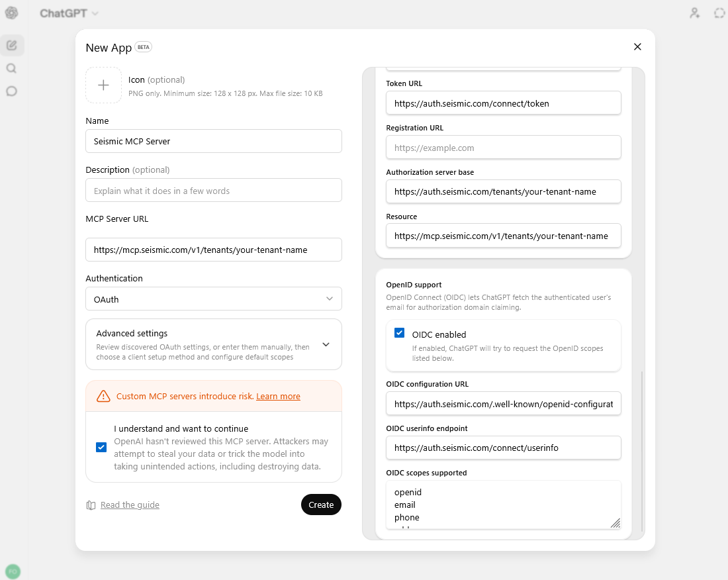Focus the Resource URL field
728x580 pixels.
coord(503,236)
